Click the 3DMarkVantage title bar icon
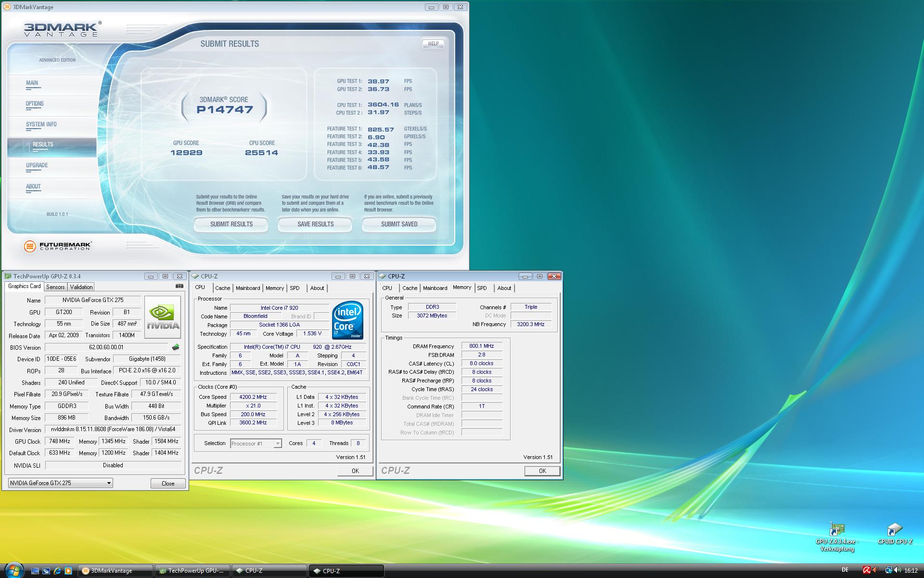924x578 pixels. click(7, 7)
